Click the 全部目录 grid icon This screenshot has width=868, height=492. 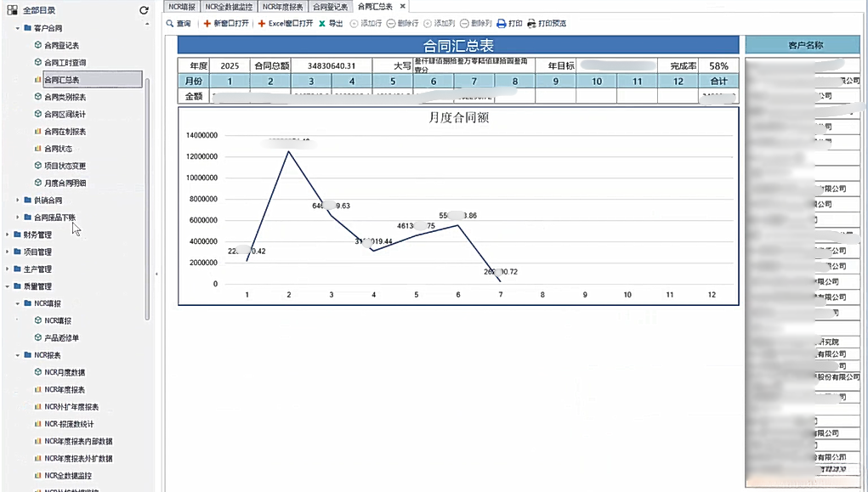[x=12, y=10]
